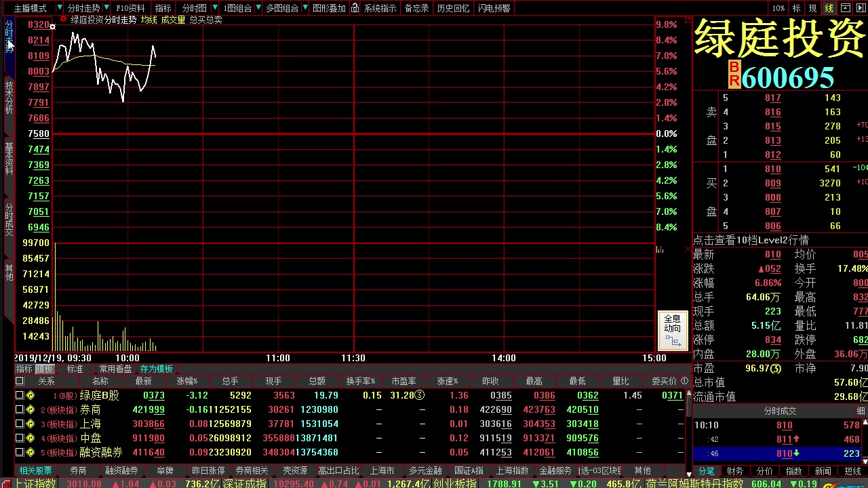This screenshot has height=488, width=868.
Task: Toggle 均线 legend in chart header
Action: (x=149, y=20)
